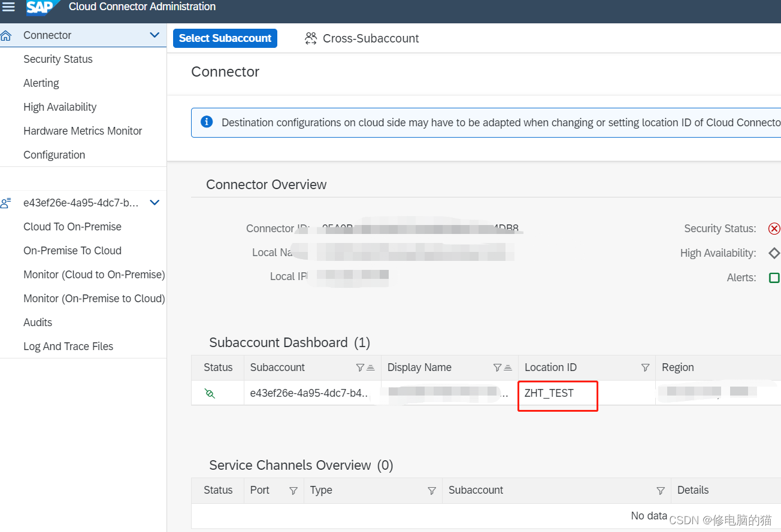Open Audits page
Screen dimensions: 781x532
click(38, 323)
